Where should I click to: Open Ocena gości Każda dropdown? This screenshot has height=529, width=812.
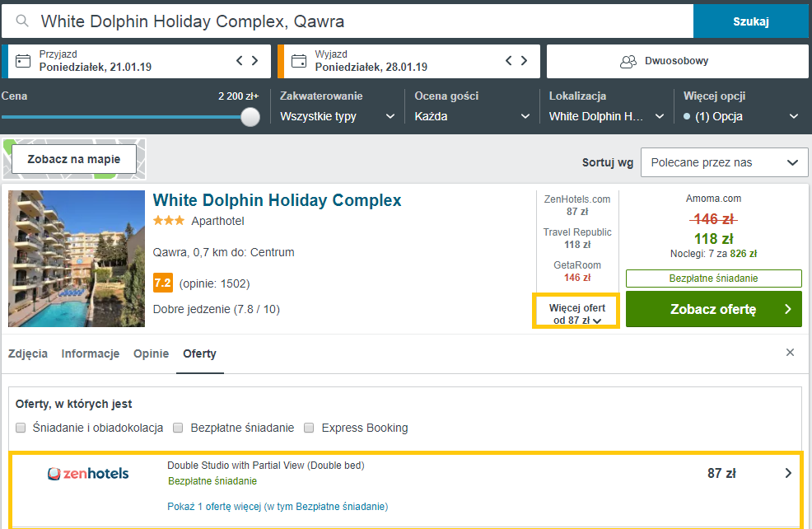(x=472, y=116)
